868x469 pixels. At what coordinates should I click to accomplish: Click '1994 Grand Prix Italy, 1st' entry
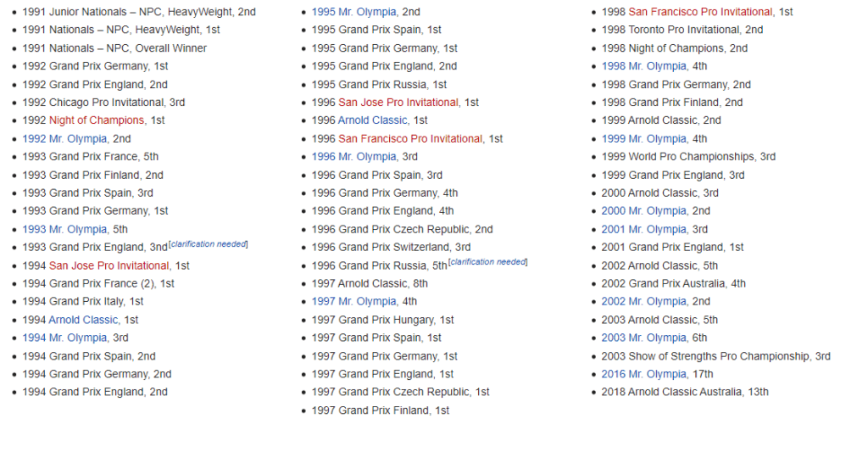coord(83,301)
